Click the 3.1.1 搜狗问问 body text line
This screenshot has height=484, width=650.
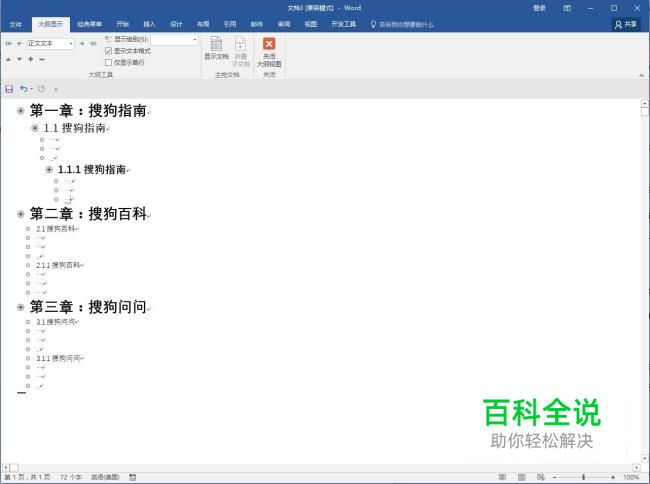tap(58, 358)
